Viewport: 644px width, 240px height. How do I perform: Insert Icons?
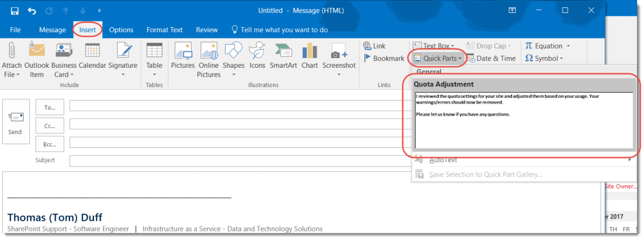pos(257,56)
